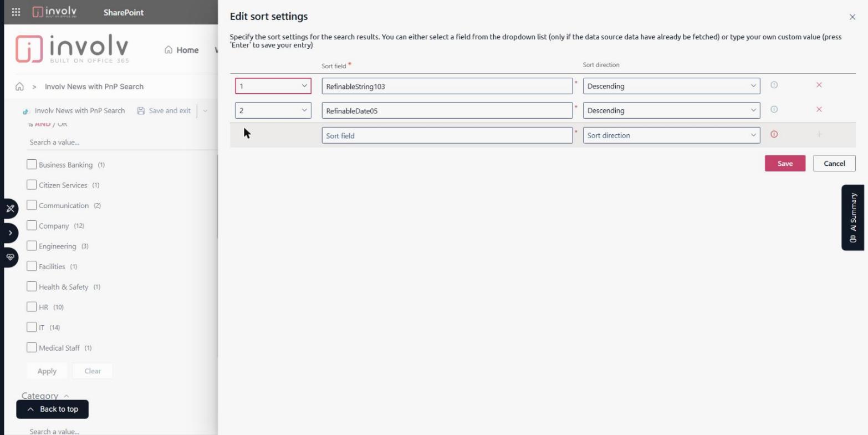
Task: Click the info icon beside RefinableString103 row
Action: point(774,85)
